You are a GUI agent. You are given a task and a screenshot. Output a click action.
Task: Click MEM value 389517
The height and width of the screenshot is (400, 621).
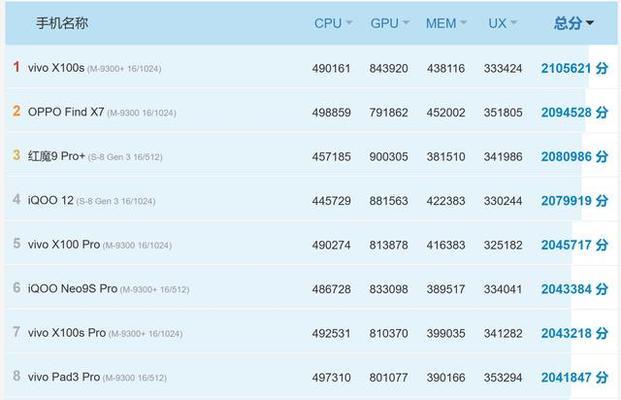click(446, 289)
